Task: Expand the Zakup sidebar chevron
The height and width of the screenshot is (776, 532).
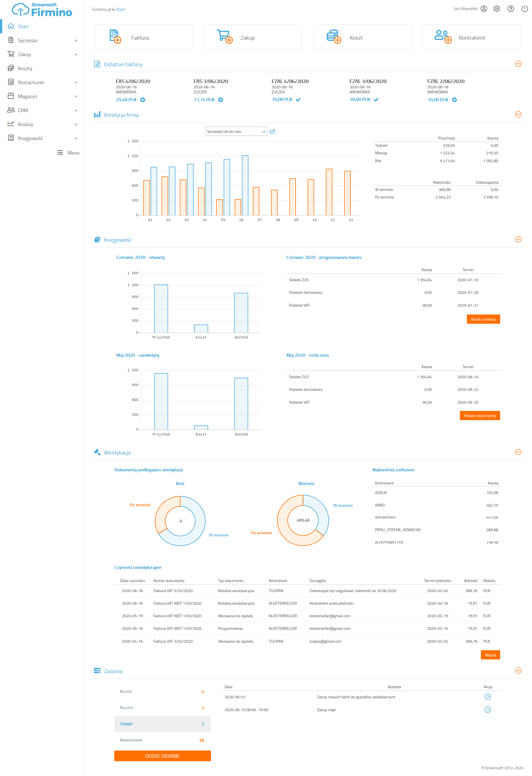Action: (76, 55)
